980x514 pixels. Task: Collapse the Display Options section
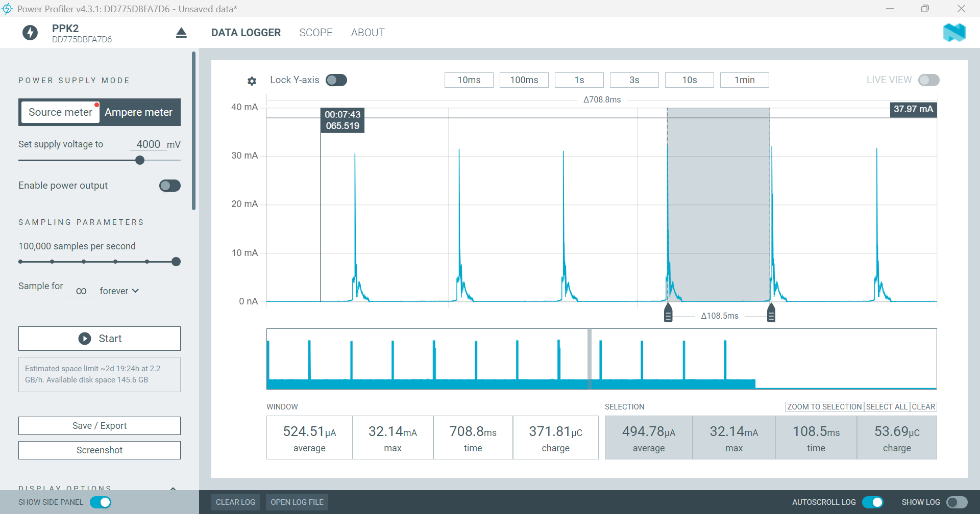173,488
